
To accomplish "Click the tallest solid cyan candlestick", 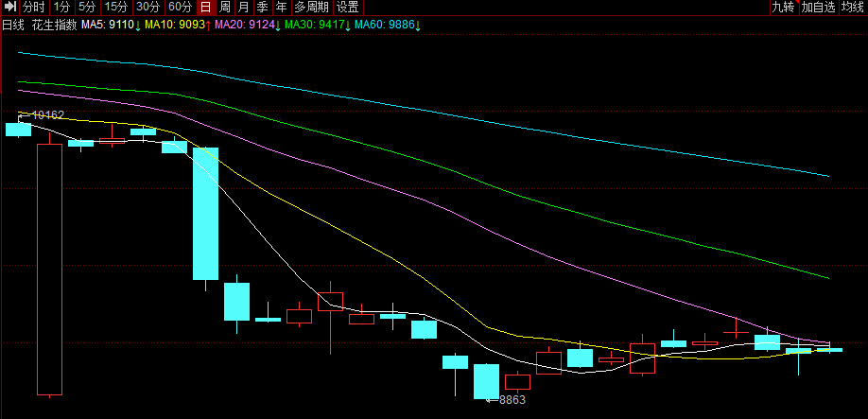I will pyautogui.click(x=205, y=213).
